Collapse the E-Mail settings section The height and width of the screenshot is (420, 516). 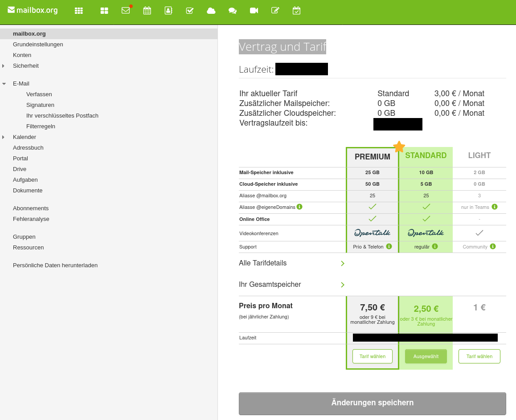(x=4, y=84)
